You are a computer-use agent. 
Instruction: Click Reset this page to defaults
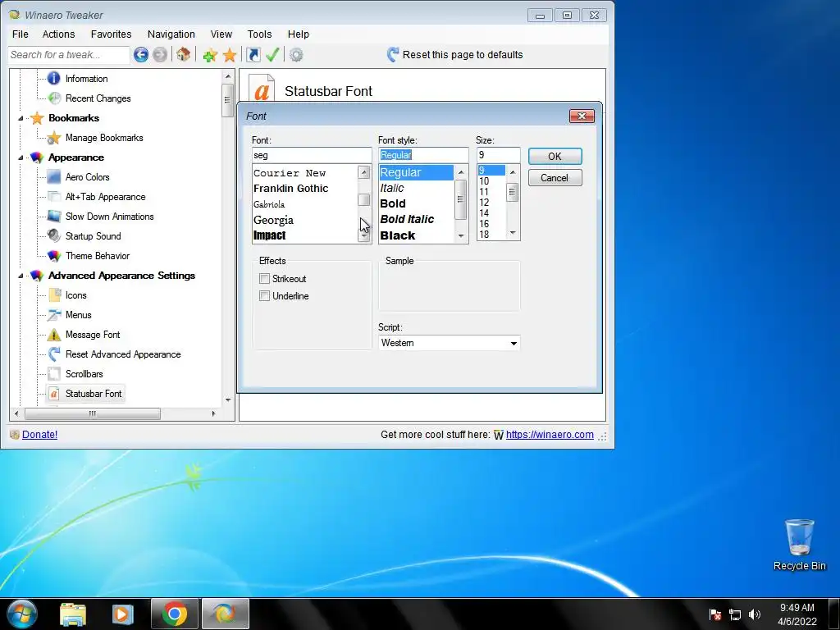point(463,55)
